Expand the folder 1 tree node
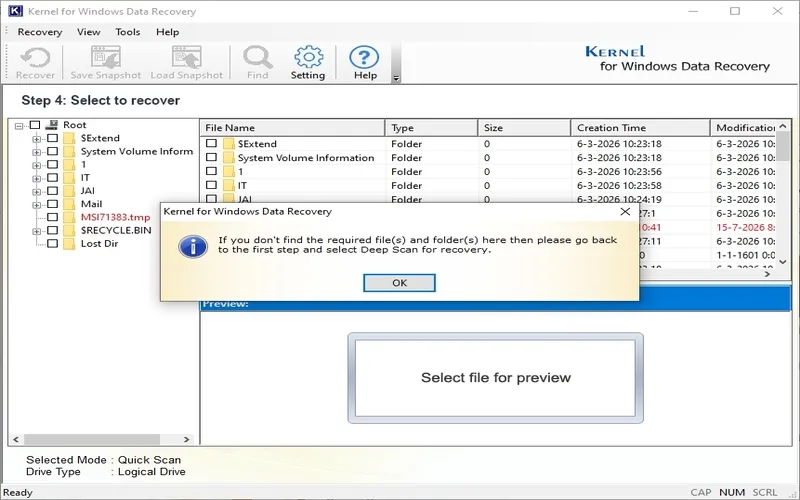The height and width of the screenshot is (500, 800). click(x=36, y=165)
